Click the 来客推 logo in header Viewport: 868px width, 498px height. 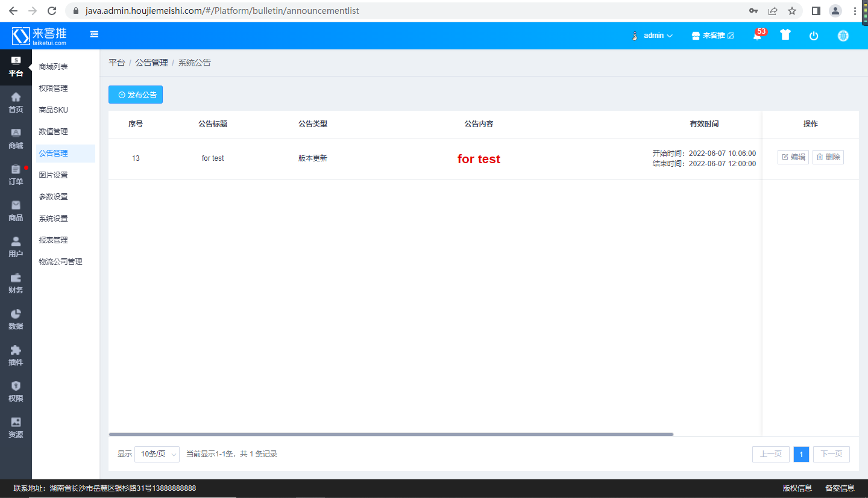[x=40, y=36]
